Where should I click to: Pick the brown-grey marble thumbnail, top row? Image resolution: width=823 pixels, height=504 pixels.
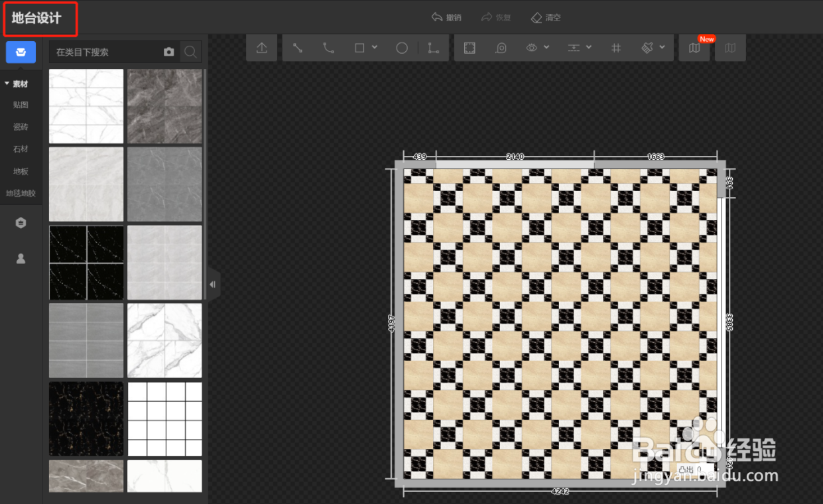(164, 106)
